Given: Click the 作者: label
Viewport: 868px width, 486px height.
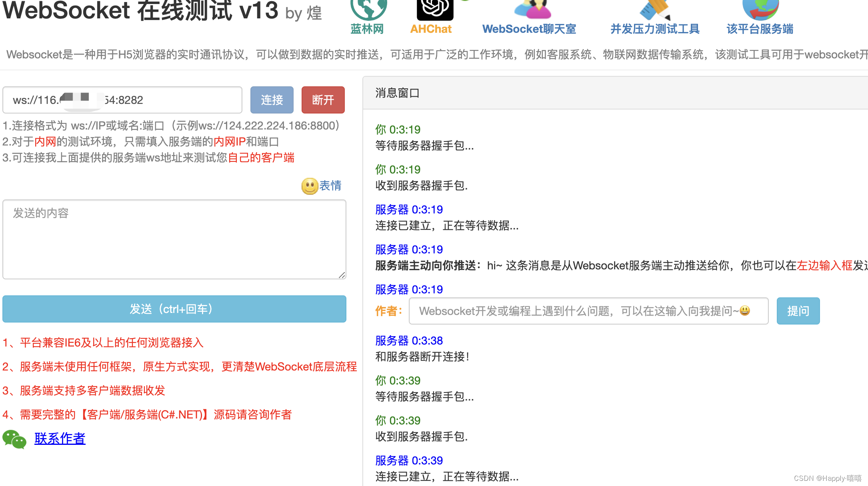Looking at the screenshot, I should click(389, 311).
